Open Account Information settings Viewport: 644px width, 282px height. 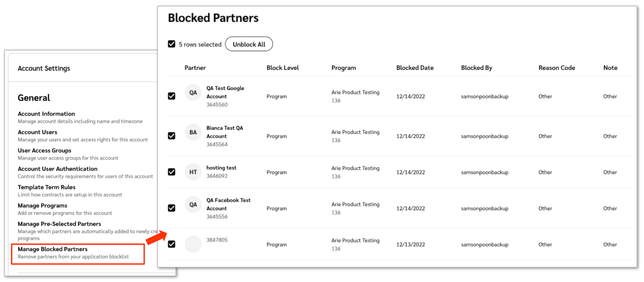(46, 114)
